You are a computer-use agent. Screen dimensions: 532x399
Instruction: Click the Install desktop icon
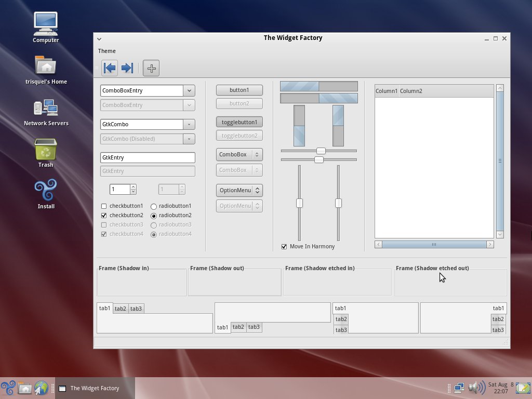pyautogui.click(x=46, y=191)
